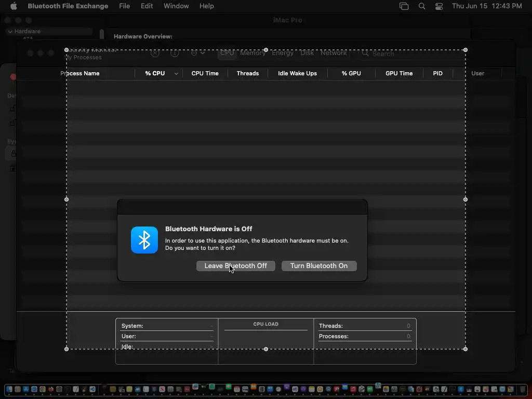Click the System: row in the CPU summary
The height and width of the screenshot is (399, 532).
tap(167, 326)
